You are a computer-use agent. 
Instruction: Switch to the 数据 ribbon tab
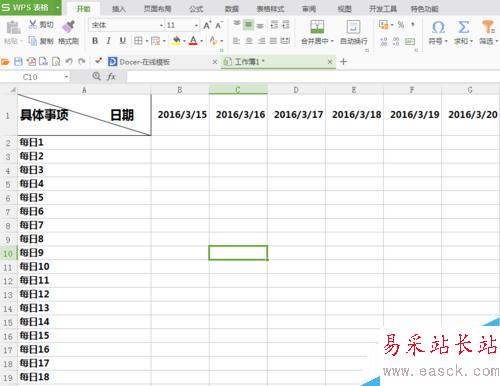(232, 9)
